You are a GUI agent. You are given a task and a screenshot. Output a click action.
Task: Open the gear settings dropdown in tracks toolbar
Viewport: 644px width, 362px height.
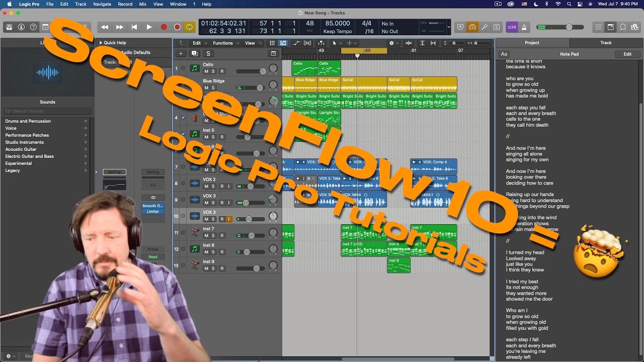[x=393, y=43]
